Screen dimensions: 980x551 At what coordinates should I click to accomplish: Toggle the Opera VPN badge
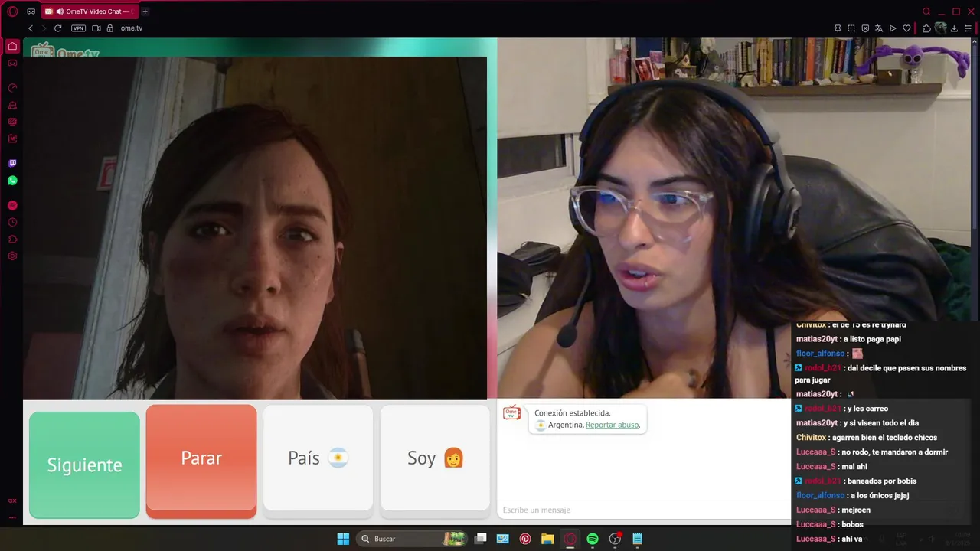(x=78, y=28)
